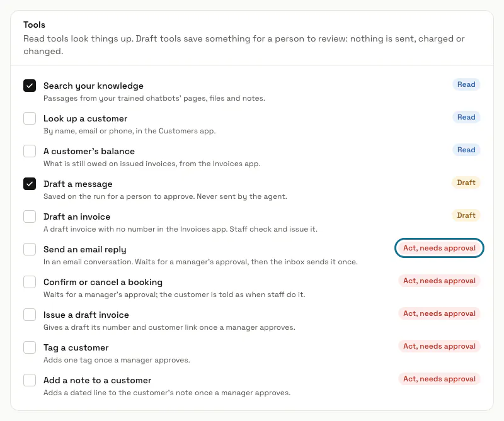
Task: Enable the Issue a draft invoice checkbox
Action: [x=30, y=315]
